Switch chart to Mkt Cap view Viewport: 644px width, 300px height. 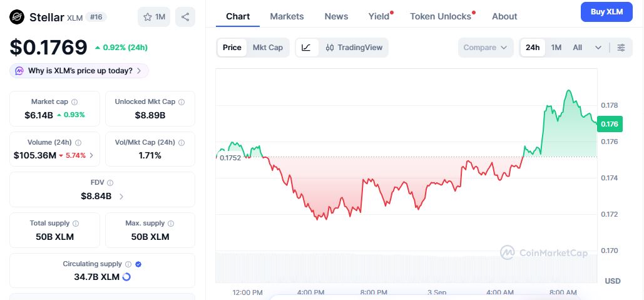pyautogui.click(x=268, y=47)
